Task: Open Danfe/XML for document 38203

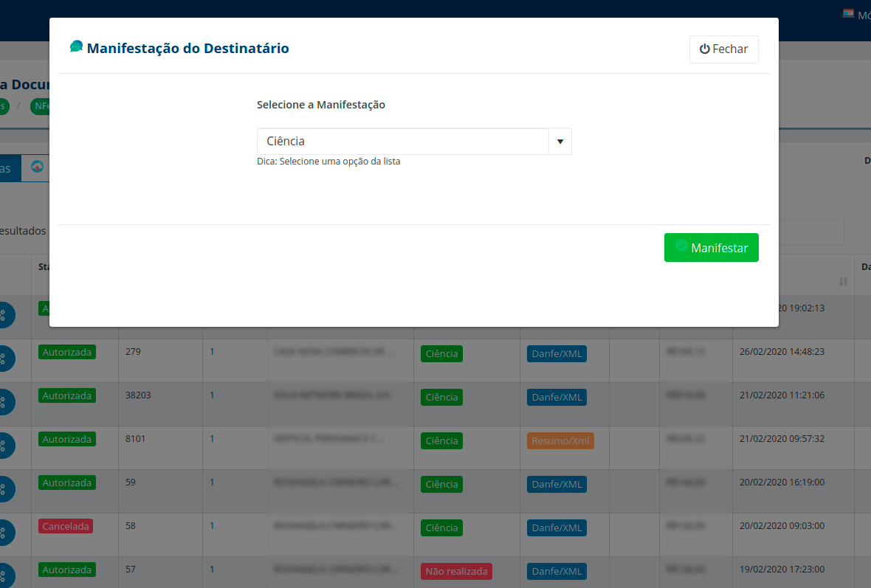Action: 557,397
